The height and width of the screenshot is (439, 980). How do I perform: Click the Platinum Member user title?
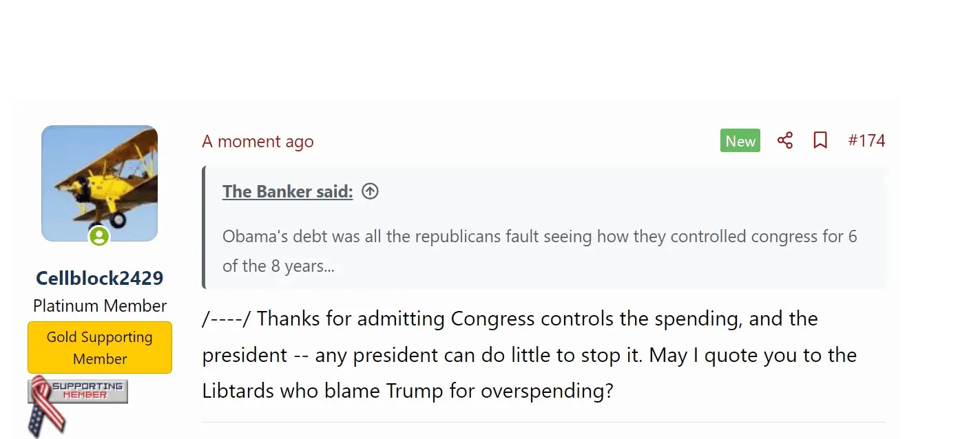pyautogui.click(x=100, y=306)
